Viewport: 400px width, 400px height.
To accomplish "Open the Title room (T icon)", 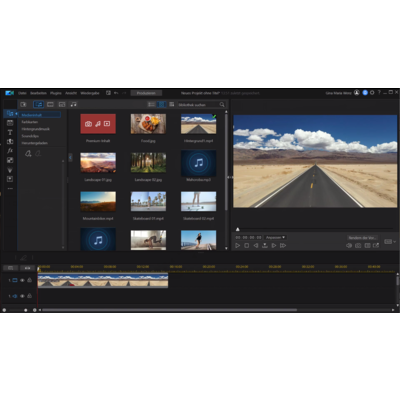I will pos(10,132).
